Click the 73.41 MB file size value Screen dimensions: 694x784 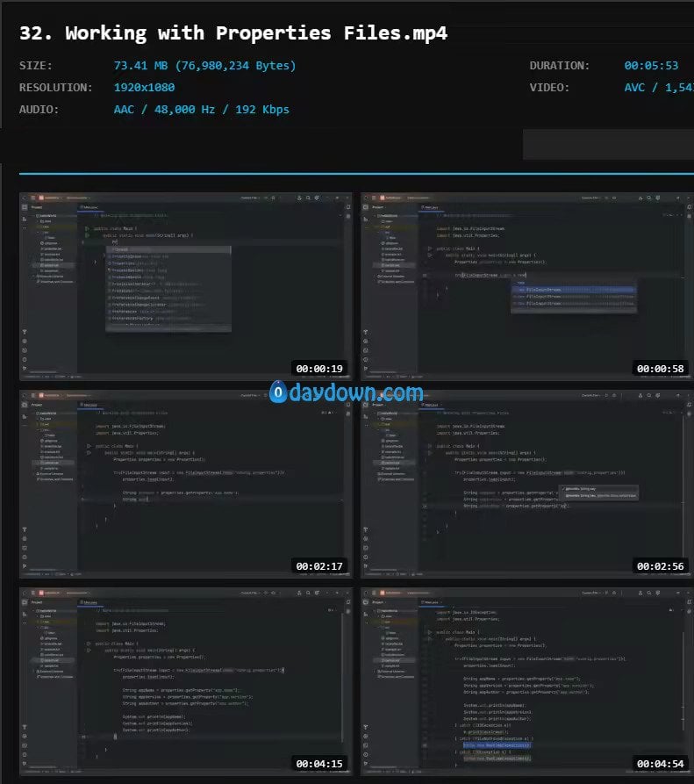(204, 66)
